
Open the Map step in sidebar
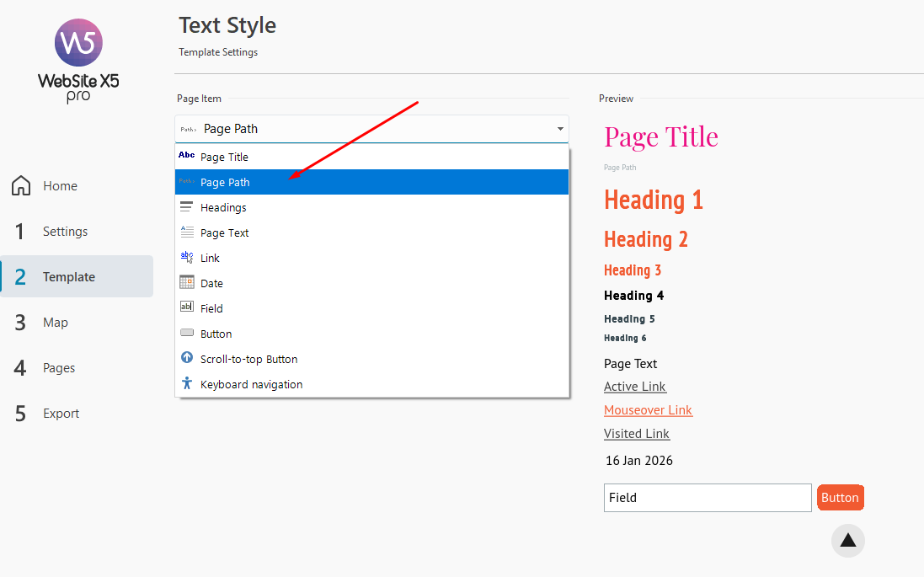(56, 323)
